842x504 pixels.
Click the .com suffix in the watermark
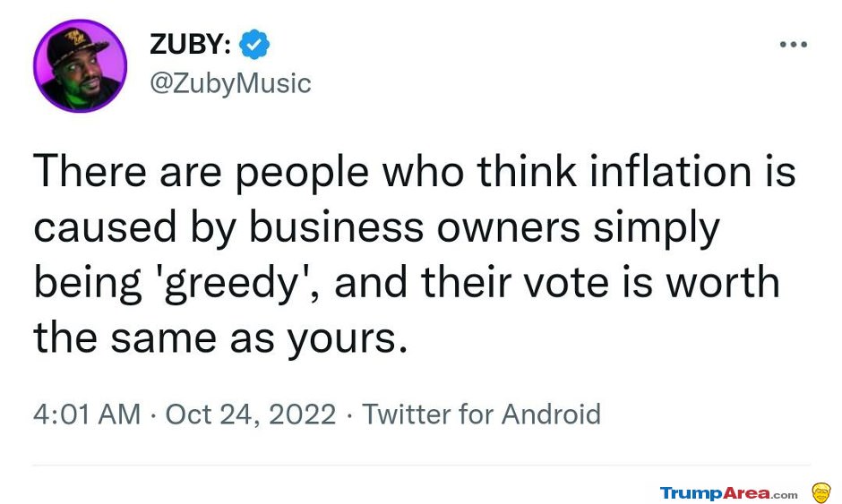pyautogui.click(x=785, y=495)
